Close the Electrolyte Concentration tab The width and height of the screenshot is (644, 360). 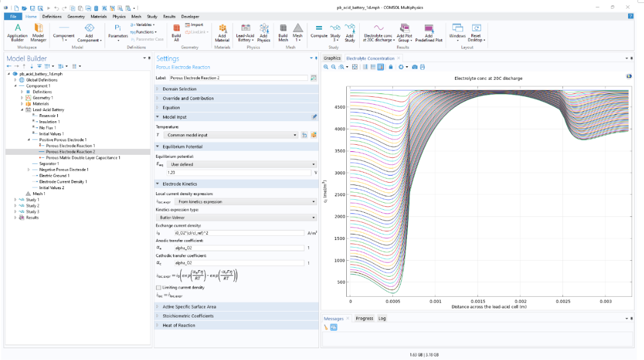(x=398, y=59)
